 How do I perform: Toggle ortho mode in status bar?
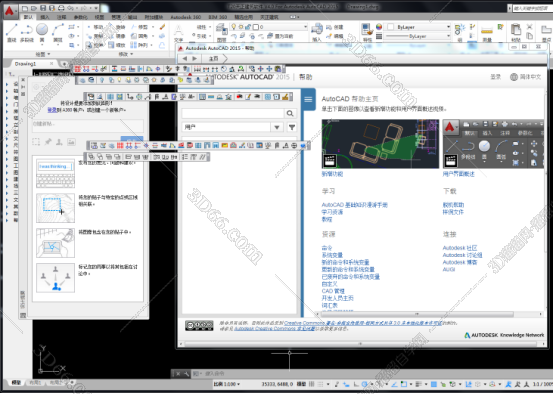[356, 384]
